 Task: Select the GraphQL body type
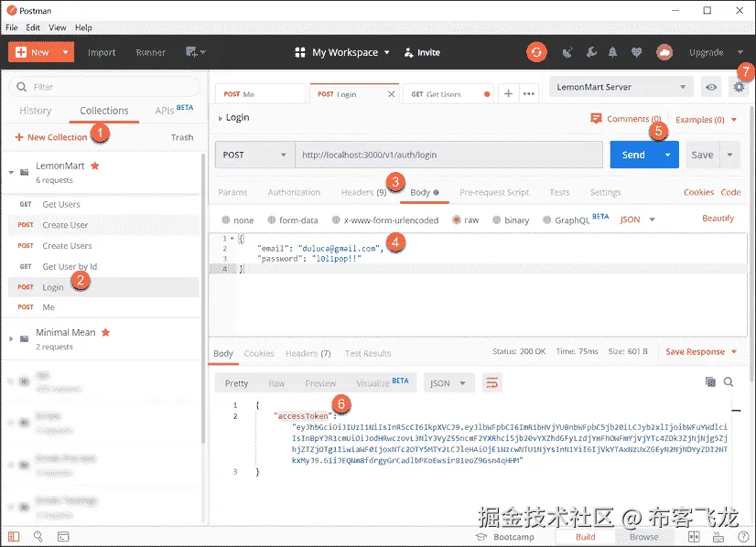pos(546,220)
